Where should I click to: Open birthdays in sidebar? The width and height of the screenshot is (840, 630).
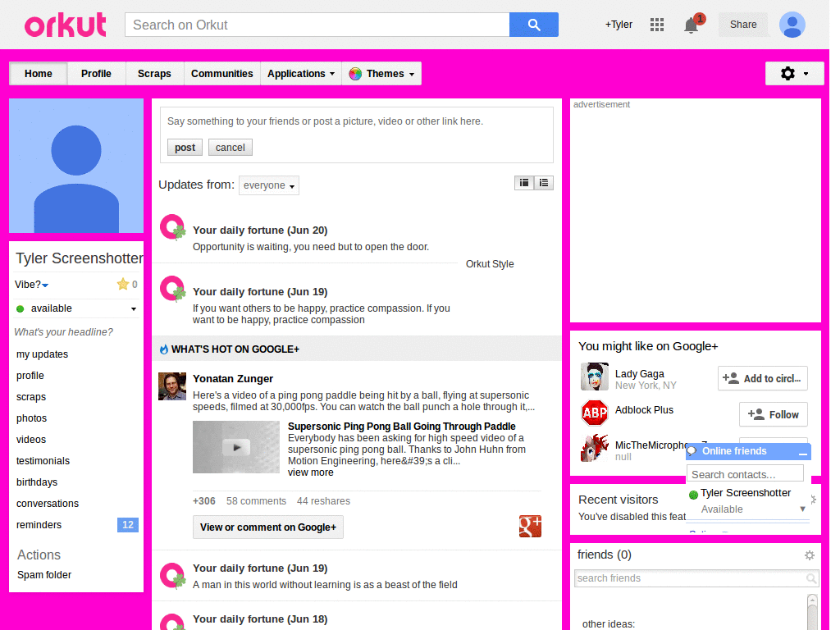(37, 482)
